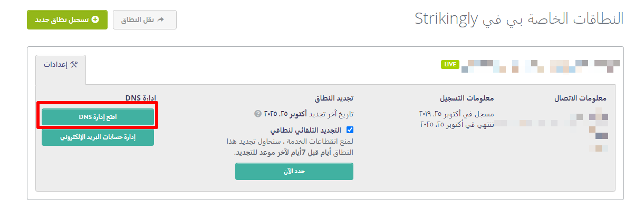
Task: Click the green LIVE status badge
Action: click(449, 65)
